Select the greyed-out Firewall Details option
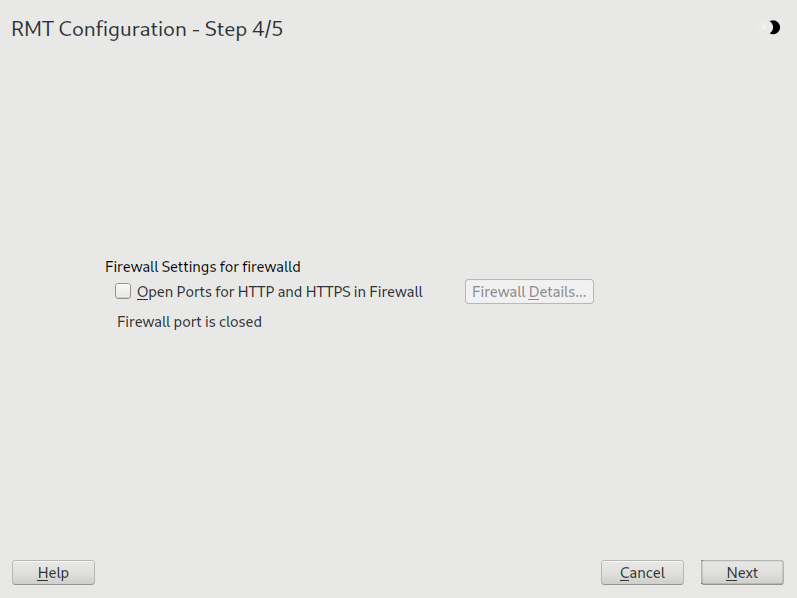This screenshot has height=598, width=797. coord(529,292)
